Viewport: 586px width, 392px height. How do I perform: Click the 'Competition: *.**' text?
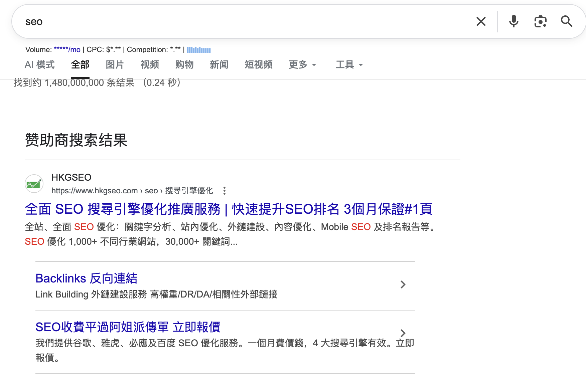click(x=154, y=50)
